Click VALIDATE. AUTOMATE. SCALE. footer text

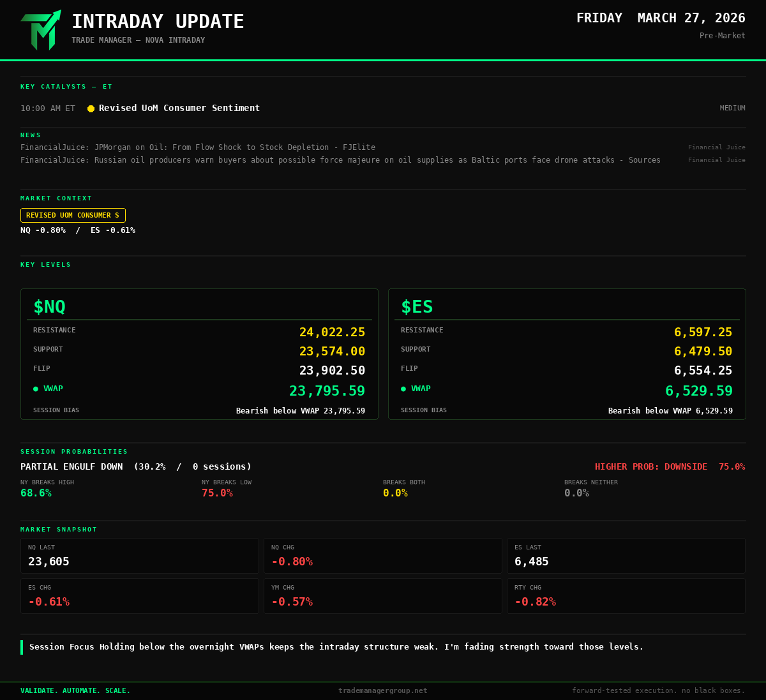(x=75, y=690)
